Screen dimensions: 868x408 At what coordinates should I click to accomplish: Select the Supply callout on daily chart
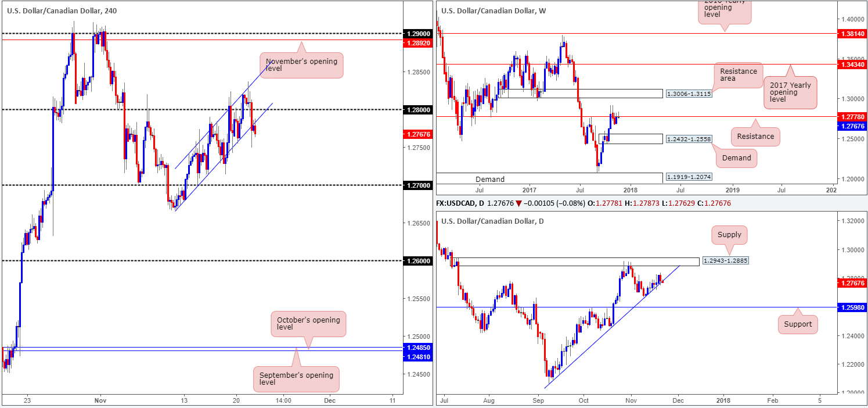(730, 236)
